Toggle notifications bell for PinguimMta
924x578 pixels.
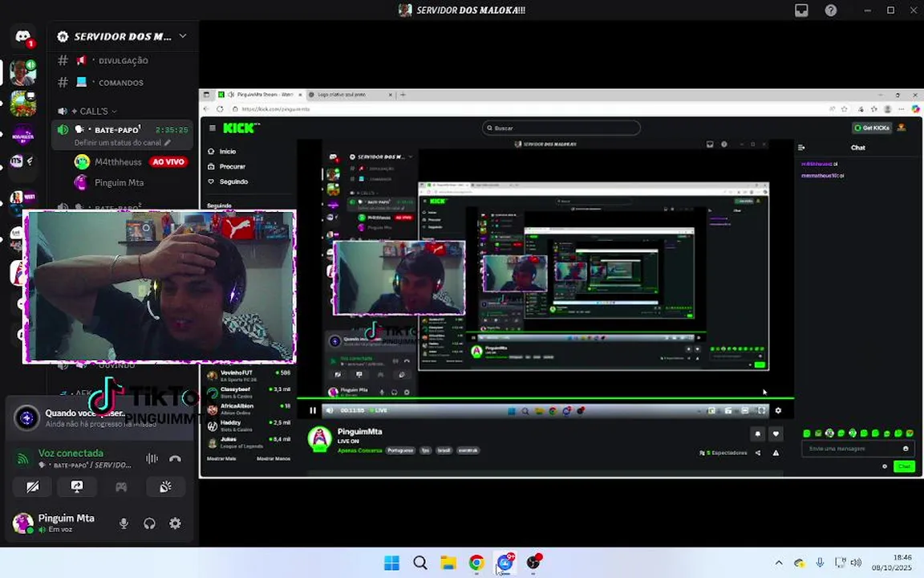click(758, 434)
